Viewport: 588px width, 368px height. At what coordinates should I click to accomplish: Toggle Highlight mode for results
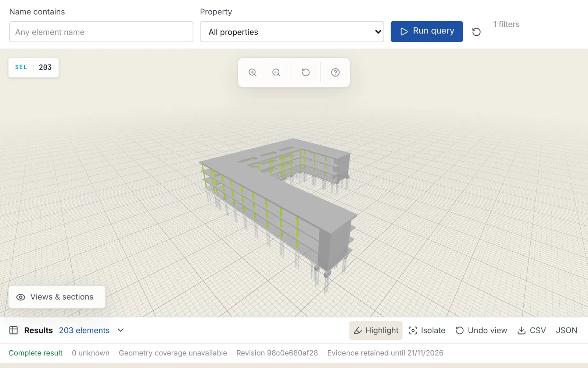coord(376,330)
